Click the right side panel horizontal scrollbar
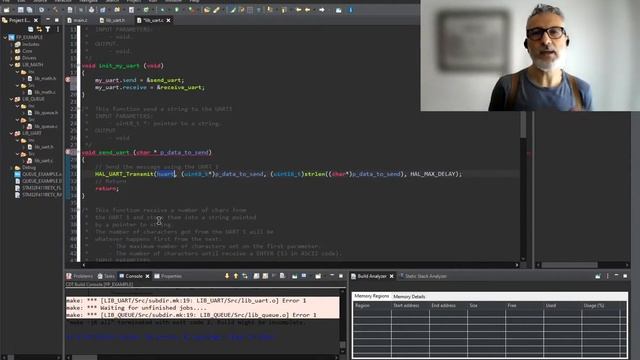 click(x=583, y=265)
